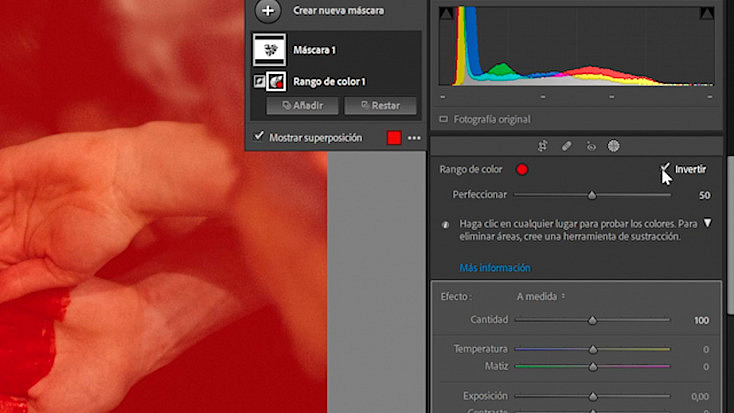This screenshot has width=734, height=413.
Task: Click the Crear nueva máscara label
Action: [338, 10]
